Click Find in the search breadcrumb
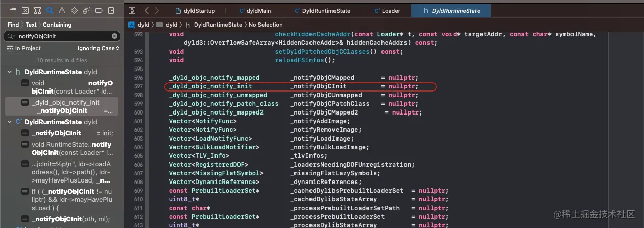The width and height of the screenshot is (644, 228). click(x=13, y=25)
